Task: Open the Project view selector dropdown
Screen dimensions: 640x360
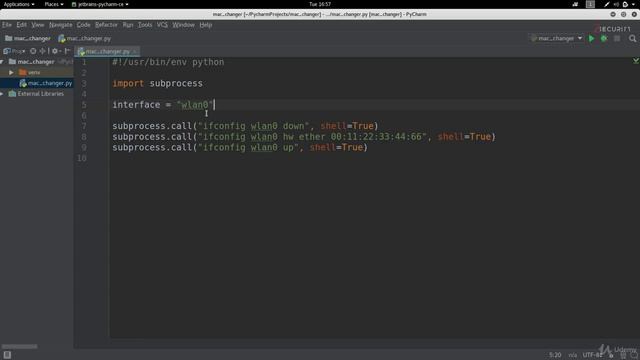Action: coord(14,51)
